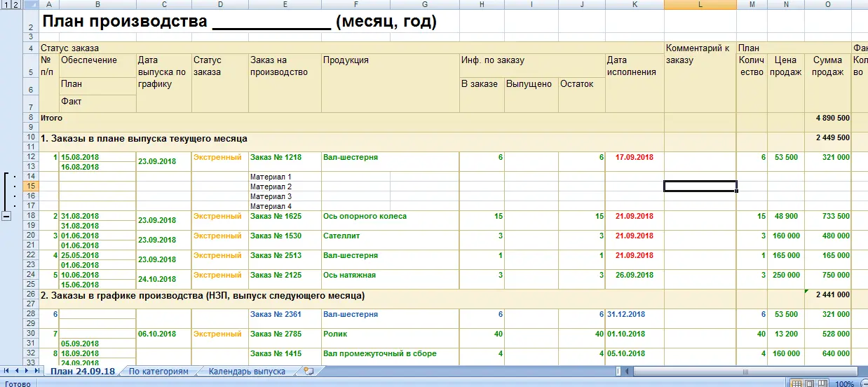Switch to Normal view in status bar
This screenshot has height=387, width=868.
coord(796,384)
